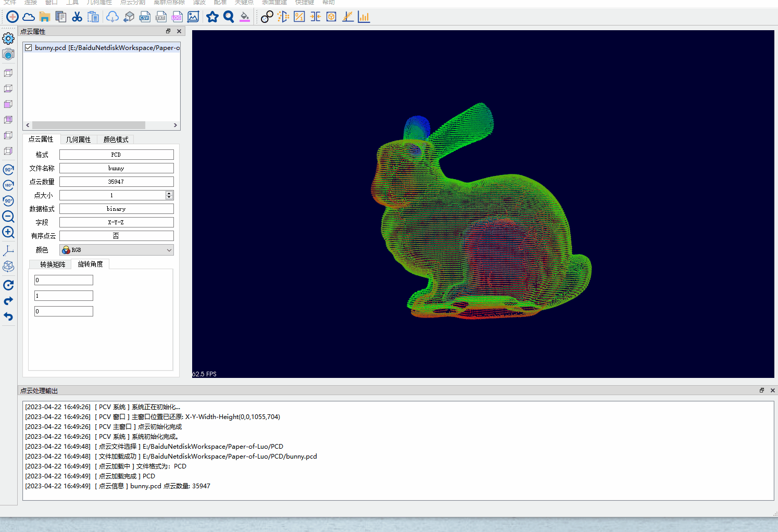
Task: Click the 文件名称 field showing bunny
Action: [117, 168]
